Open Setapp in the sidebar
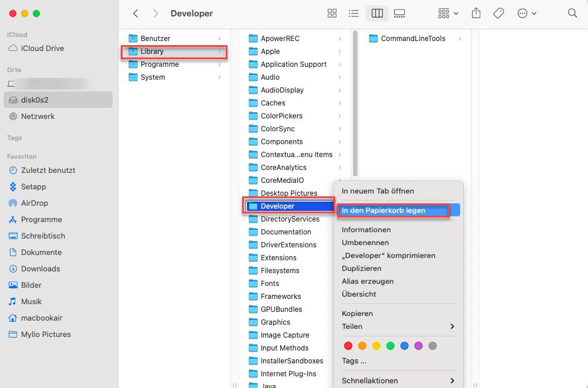 (x=58, y=187)
